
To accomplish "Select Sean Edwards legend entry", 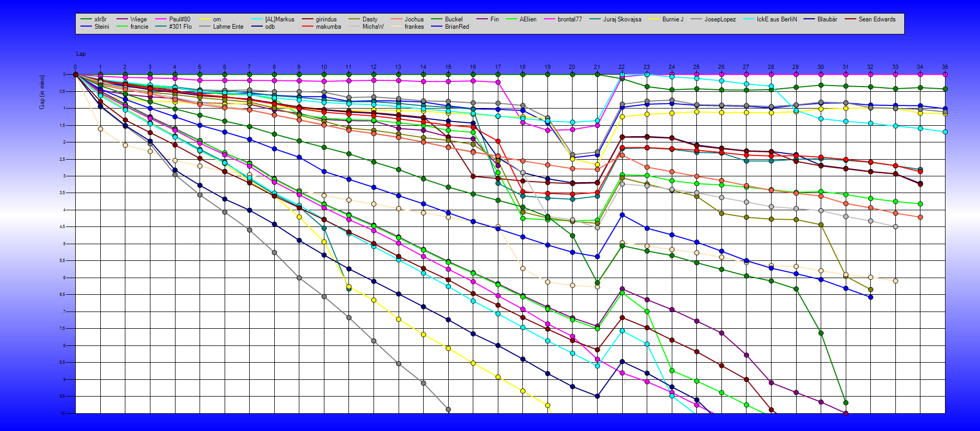I will coord(877,19).
